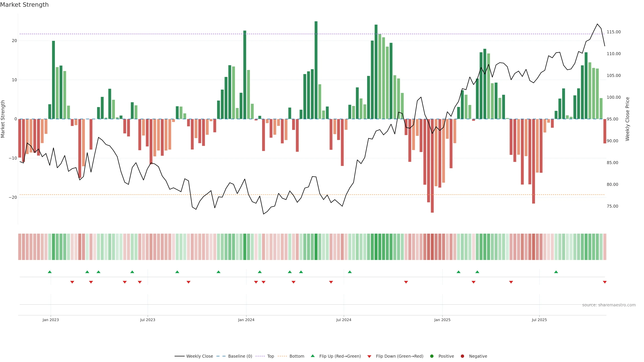
Task: Click the darkest green heatmap cell in strip
Action: click(x=316, y=247)
